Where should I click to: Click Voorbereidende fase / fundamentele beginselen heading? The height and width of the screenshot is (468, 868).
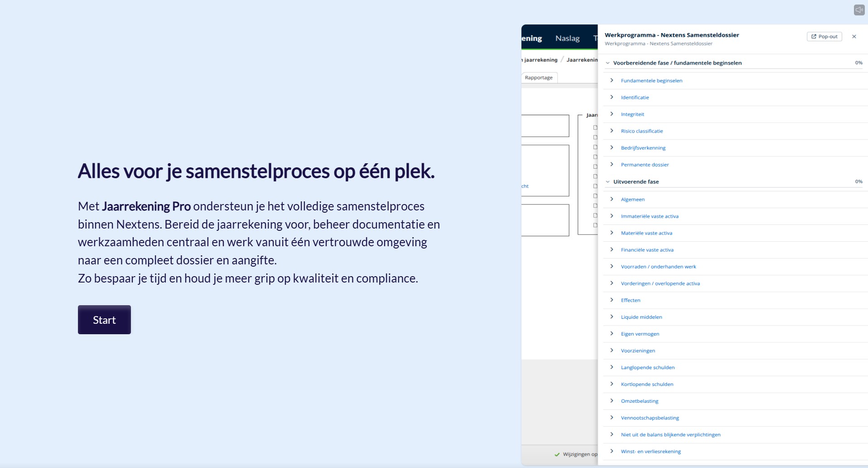click(677, 63)
